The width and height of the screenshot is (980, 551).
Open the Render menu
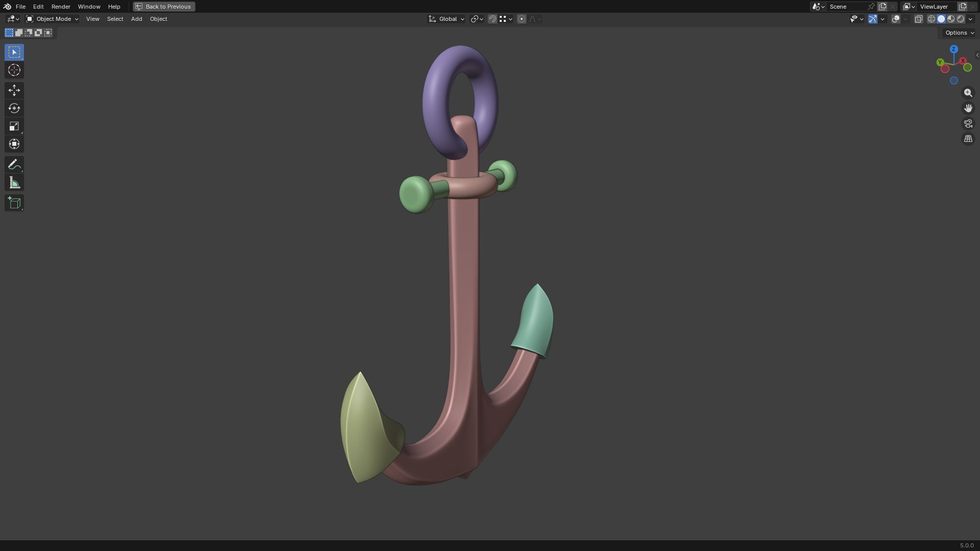click(x=61, y=7)
